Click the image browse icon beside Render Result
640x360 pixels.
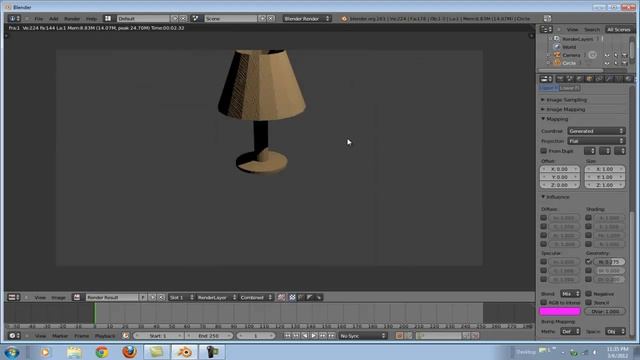pyautogui.click(x=77, y=297)
